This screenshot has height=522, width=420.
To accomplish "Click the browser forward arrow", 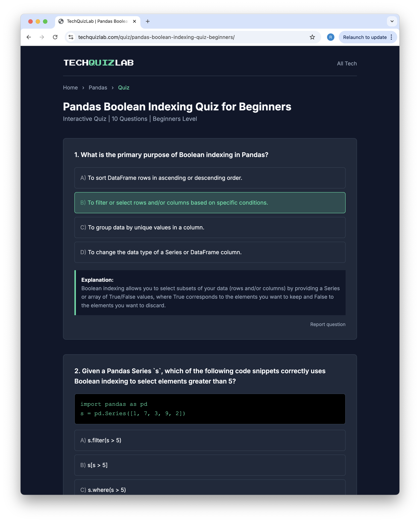I will tap(42, 37).
